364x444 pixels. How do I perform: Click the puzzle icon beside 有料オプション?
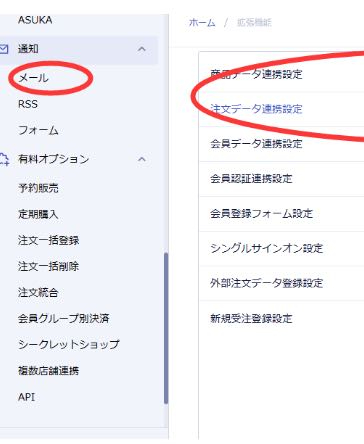4,159
